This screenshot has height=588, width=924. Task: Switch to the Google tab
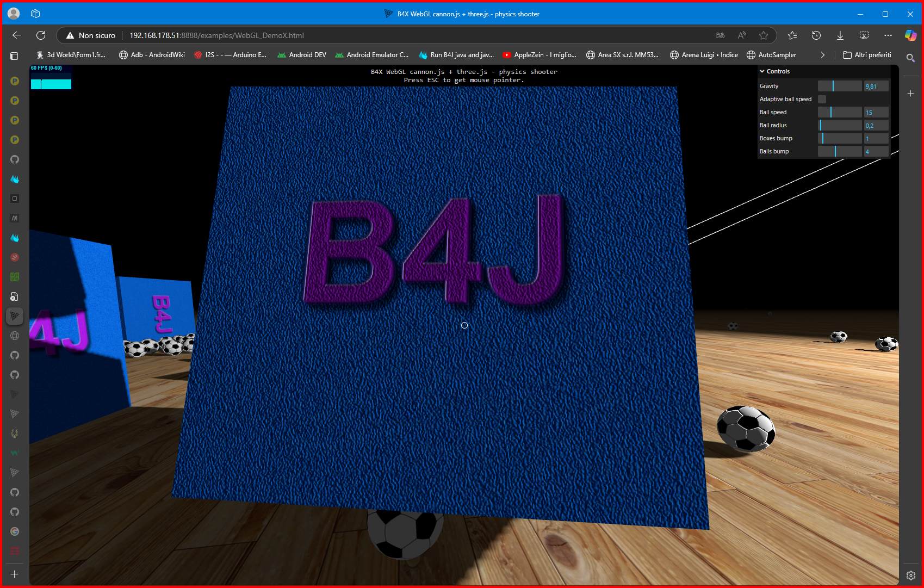pyautogui.click(x=15, y=531)
